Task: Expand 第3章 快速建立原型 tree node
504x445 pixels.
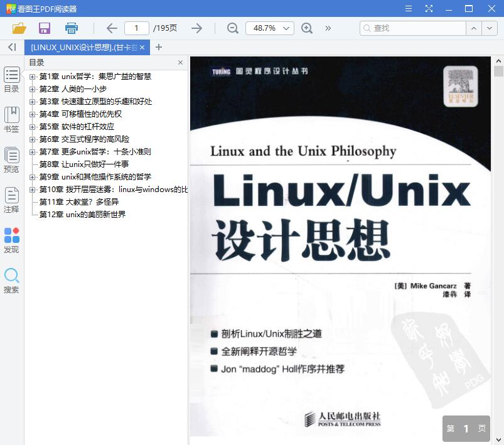Action: point(32,102)
